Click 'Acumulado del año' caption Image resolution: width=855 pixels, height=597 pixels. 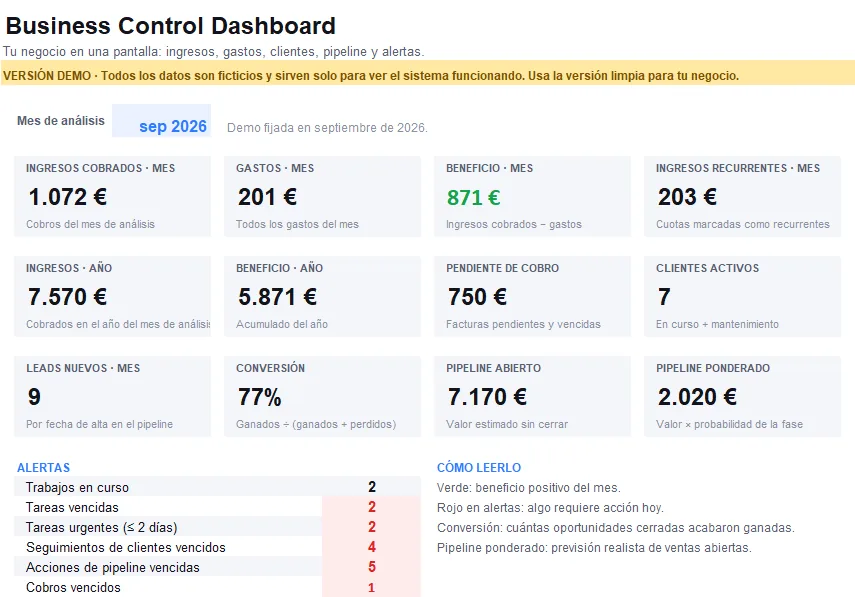[282, 324]
